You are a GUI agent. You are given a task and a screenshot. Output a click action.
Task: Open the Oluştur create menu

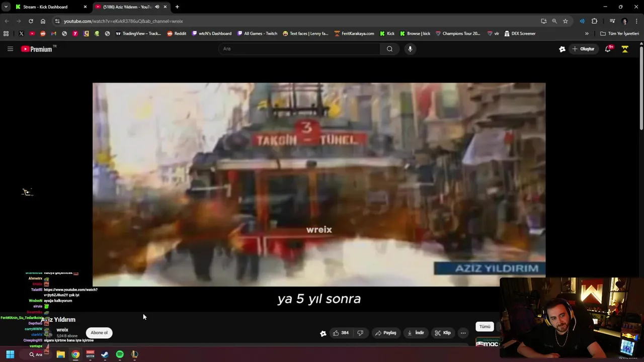coord(583,49)
